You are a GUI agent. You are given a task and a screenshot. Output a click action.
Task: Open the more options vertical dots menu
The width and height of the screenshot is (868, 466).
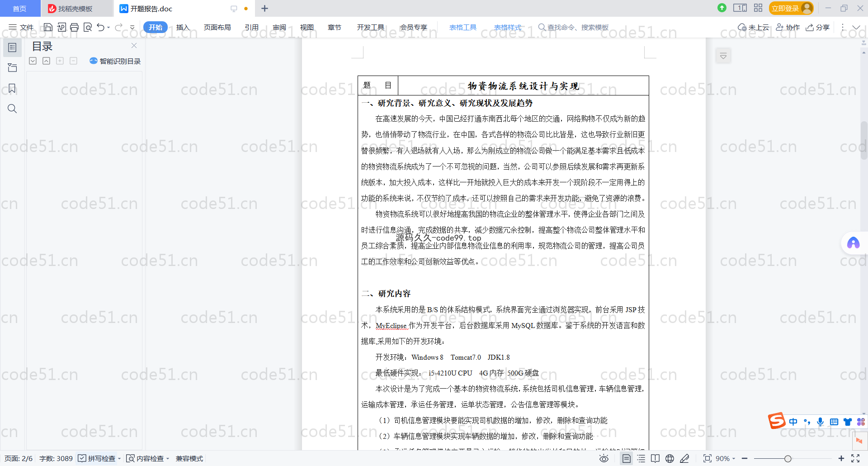(843, 28)
